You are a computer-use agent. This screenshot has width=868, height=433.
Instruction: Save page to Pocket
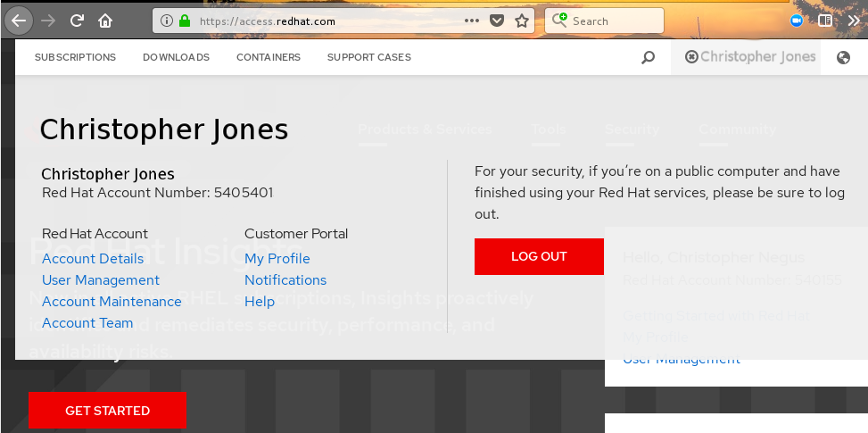point(498,21)
